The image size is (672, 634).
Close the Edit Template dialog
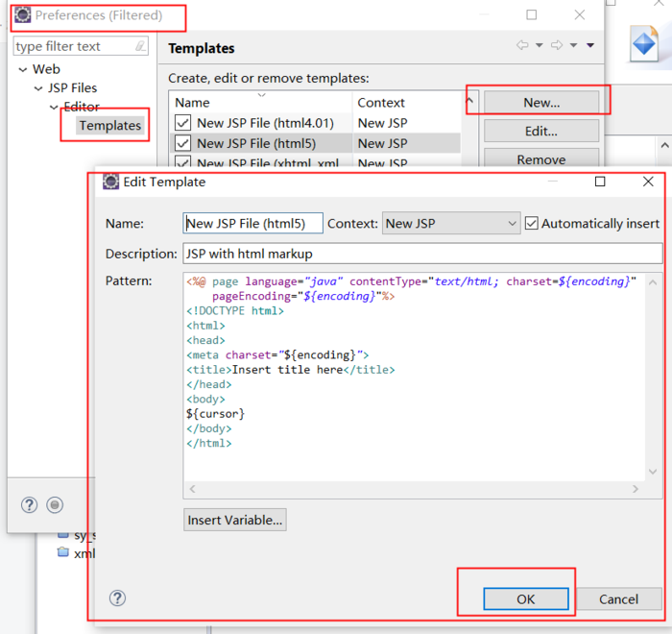pyautogui.click(x=648, y=182)
